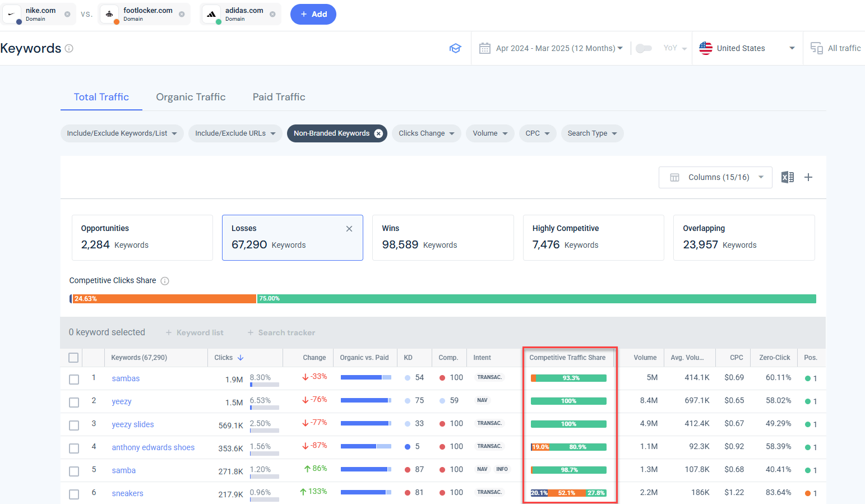Screen dimensions: 865x504
Task: Open anthony edwards shoes keyword link
Action: [x=153, y=447]
